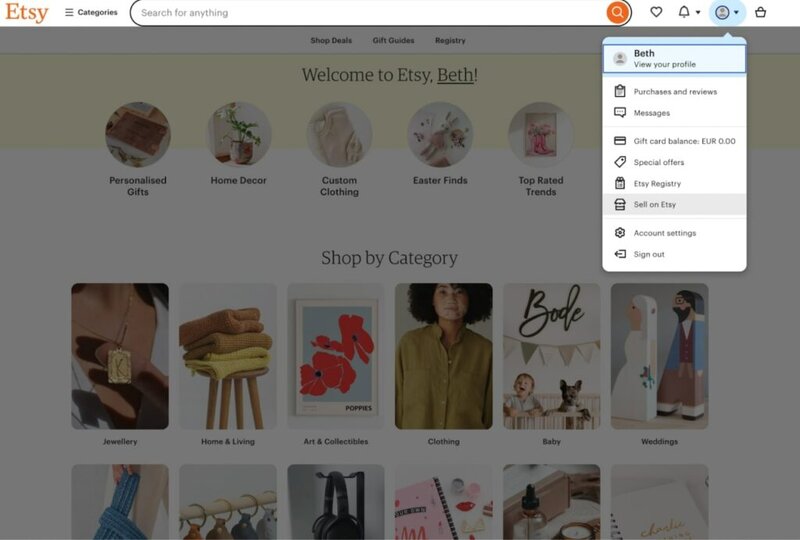The height and width of the screenshot is (540, 800).
Task: Click the Beth link in welcome heading
Action: click(x=456, y=75)
